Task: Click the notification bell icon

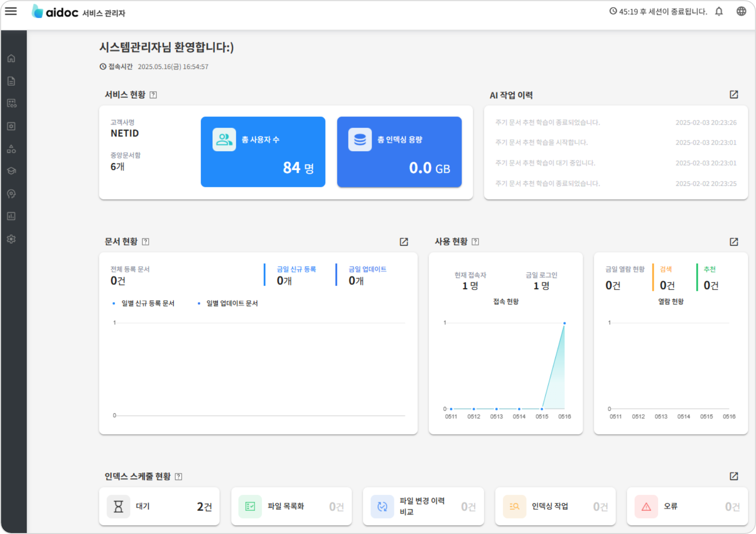Action: point(719,11)
